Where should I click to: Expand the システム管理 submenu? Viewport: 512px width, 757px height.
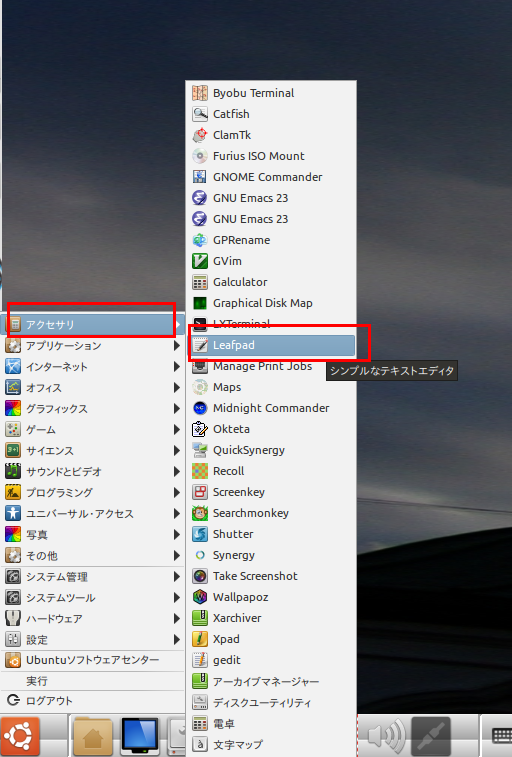pyautogui.click(x=93, y=576)
